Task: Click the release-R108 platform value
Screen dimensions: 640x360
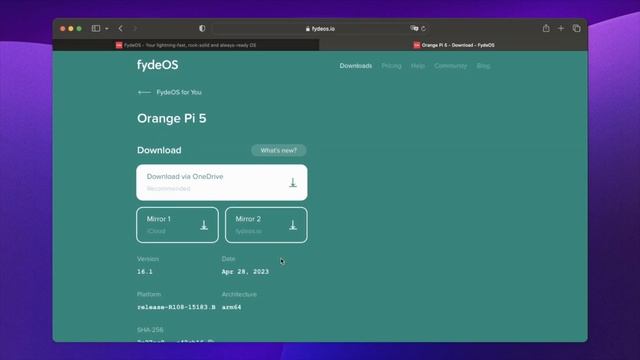Action: click(x=176, y=307)
